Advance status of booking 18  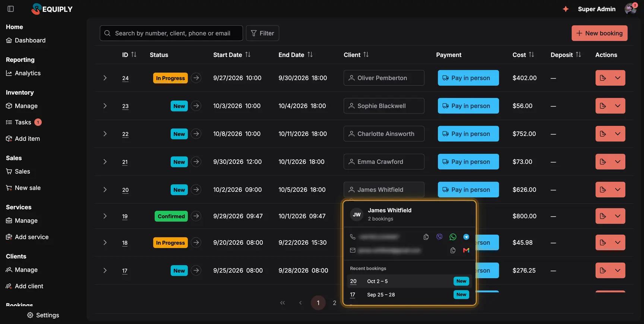coord(196,242)
